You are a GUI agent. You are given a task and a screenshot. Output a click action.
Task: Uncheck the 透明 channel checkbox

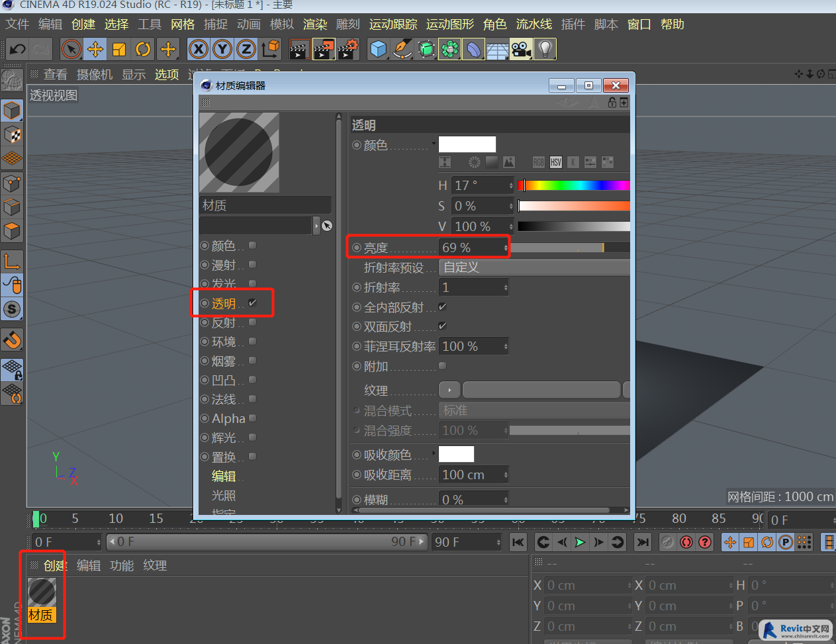(252, 303)
